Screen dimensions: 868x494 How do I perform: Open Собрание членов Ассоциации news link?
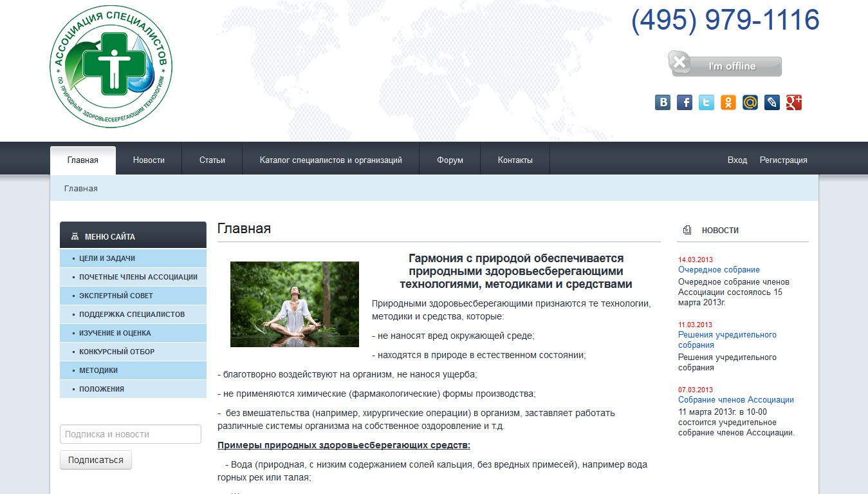(736, 400)
